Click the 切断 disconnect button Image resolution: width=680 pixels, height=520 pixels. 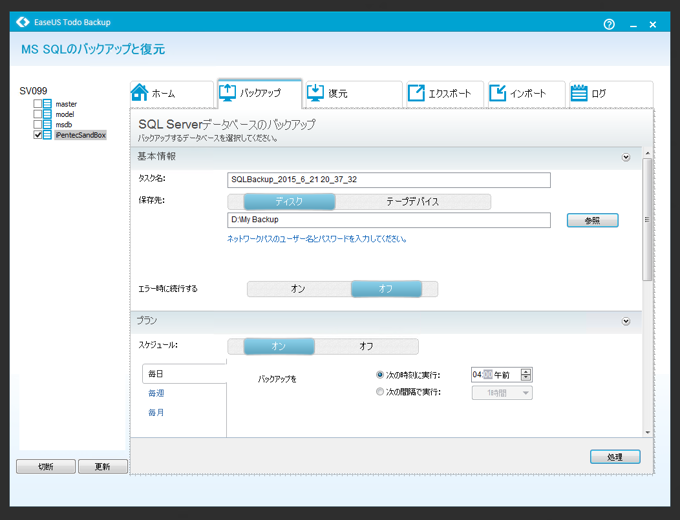tap(46, 467)
